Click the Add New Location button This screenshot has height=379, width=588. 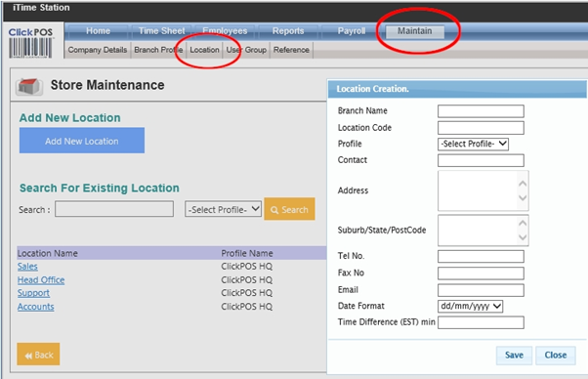point(82,141)
